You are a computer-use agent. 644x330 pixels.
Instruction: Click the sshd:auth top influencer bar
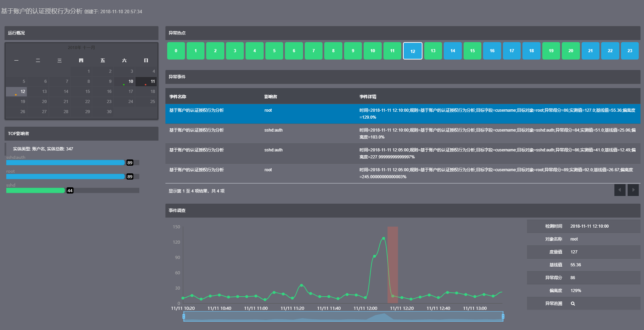pos(65,163)
